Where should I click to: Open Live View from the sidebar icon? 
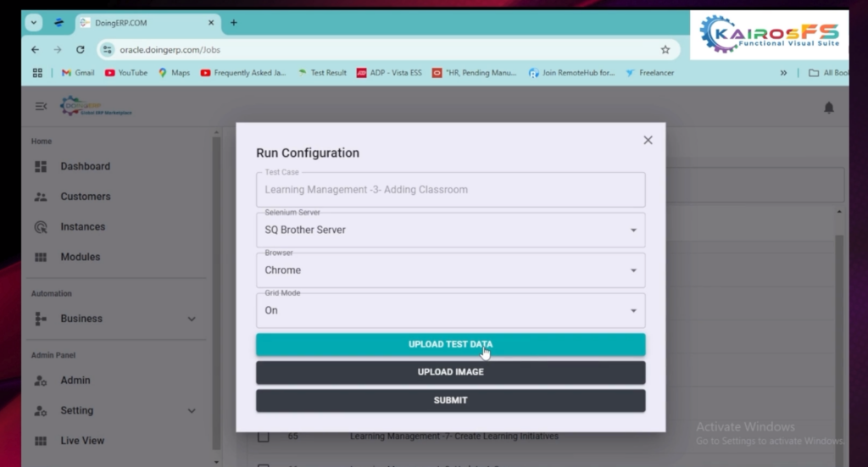click(41, 441)
